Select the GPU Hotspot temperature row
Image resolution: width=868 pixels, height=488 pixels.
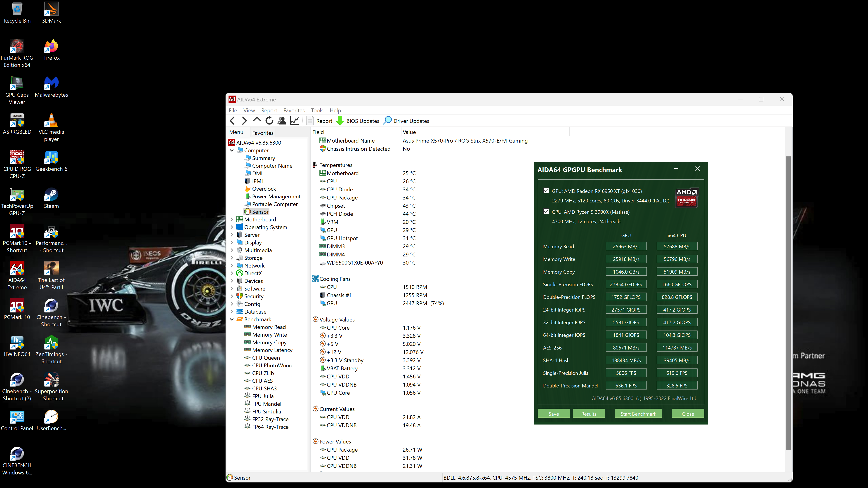[342, 238]
